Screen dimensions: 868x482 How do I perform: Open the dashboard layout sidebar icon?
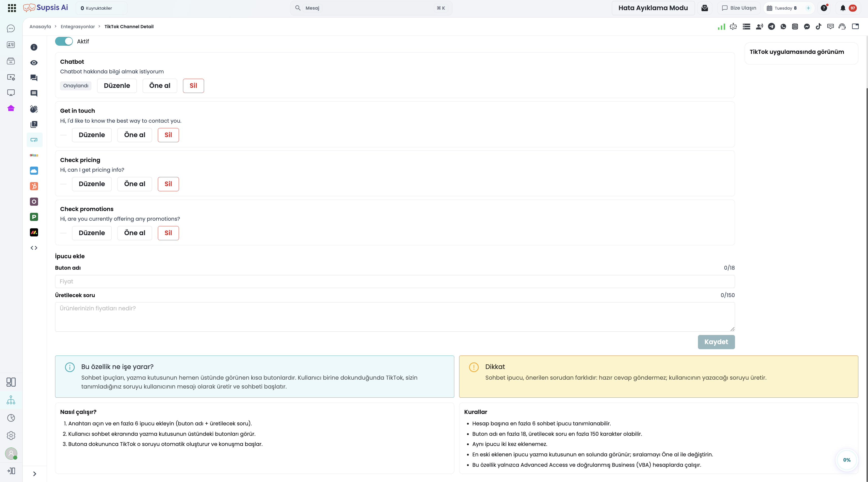11,382
